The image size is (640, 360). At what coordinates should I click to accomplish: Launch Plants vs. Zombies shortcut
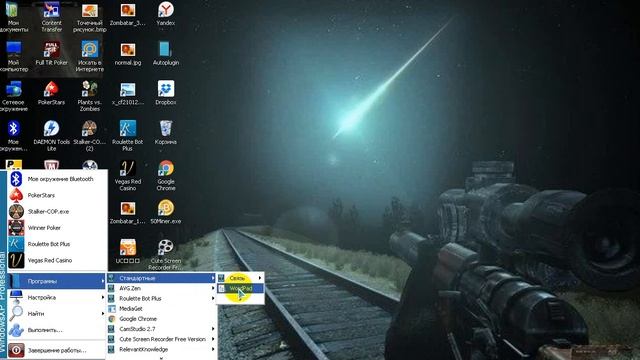coord(89,96)
